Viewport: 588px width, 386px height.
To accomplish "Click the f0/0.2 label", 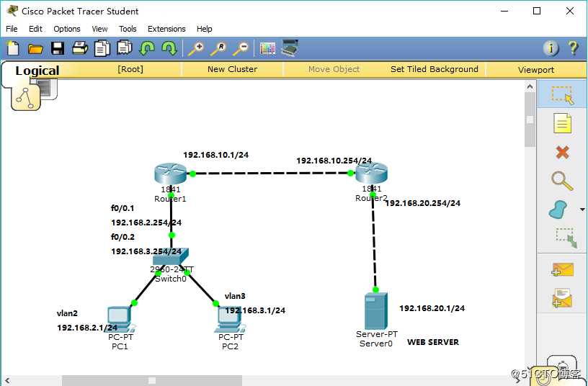I will click(122, 237).
